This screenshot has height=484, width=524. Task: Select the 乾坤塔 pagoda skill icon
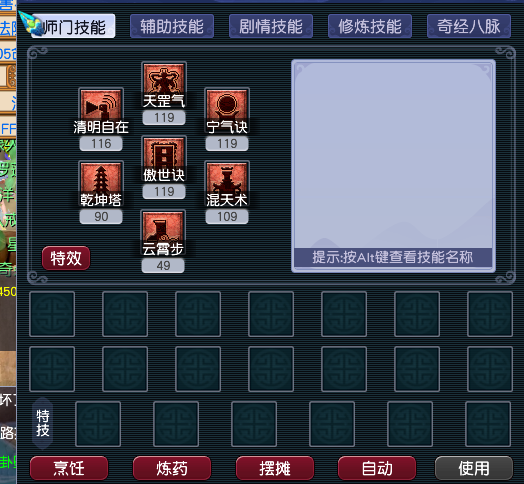point(101,183)
